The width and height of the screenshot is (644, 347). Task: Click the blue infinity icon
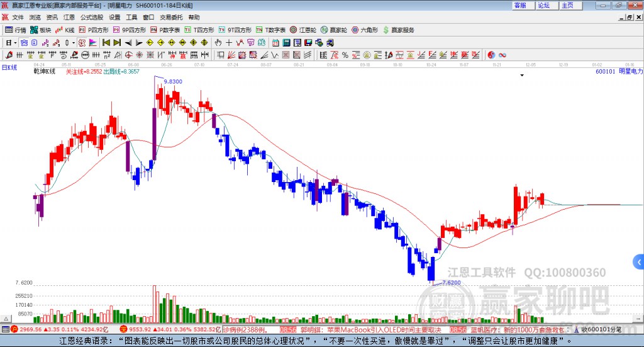pos(502,55)
